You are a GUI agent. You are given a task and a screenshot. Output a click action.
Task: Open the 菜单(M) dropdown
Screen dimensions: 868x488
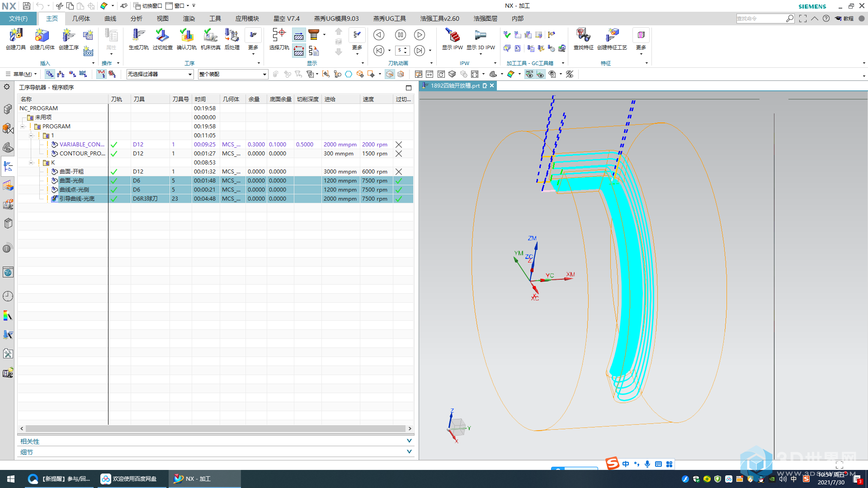pyautogui.click(x=21, y=74)
